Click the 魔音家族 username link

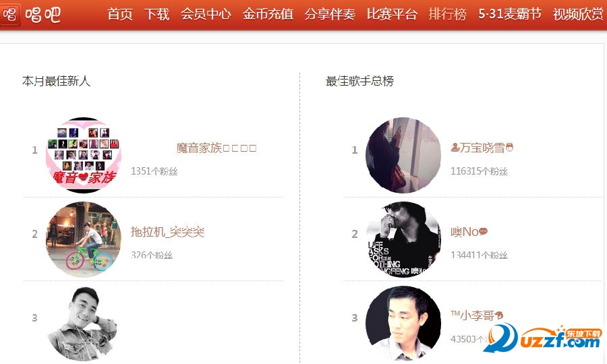click(x=216, y=148)
